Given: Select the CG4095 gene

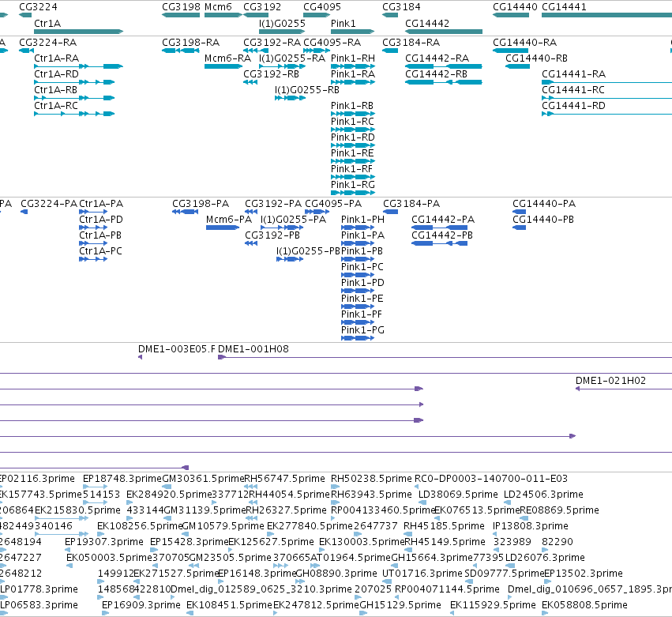Looking at the screenshot, I should (317, 15).
